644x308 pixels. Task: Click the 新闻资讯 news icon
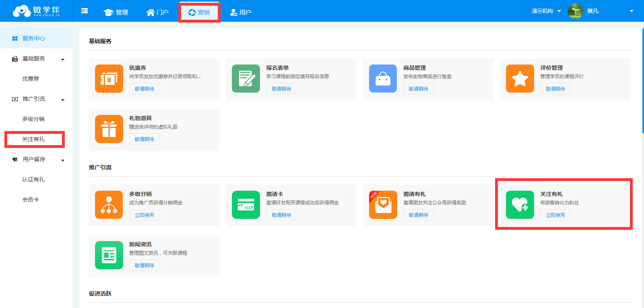click(x=109, y=255)
